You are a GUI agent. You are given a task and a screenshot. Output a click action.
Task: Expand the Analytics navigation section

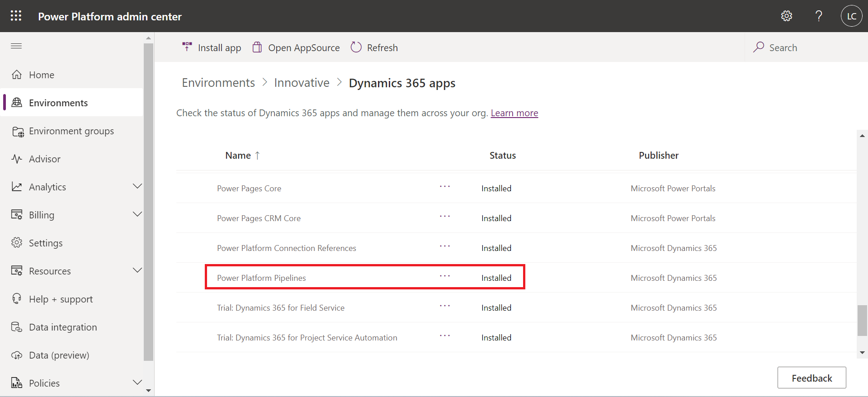tap(137, 186)
